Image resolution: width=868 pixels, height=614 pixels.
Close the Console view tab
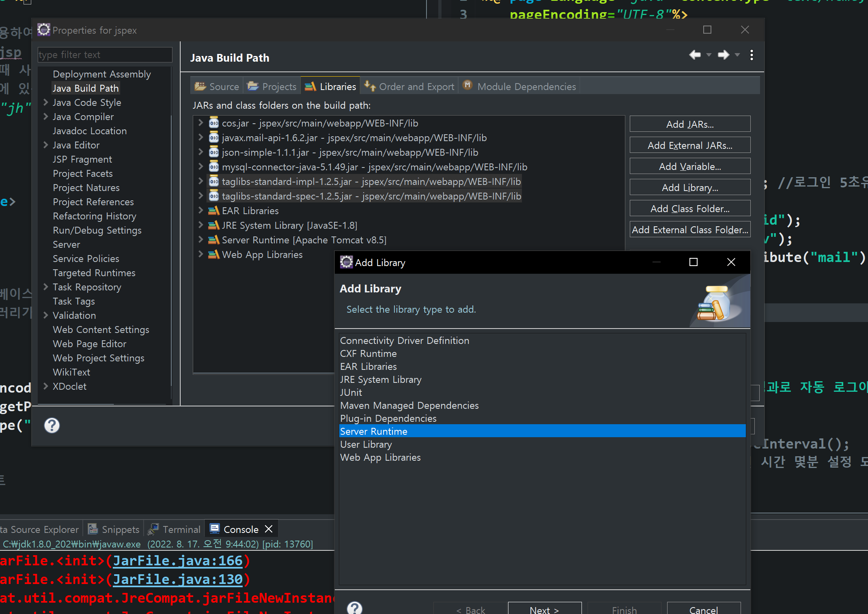pos(269,529)
